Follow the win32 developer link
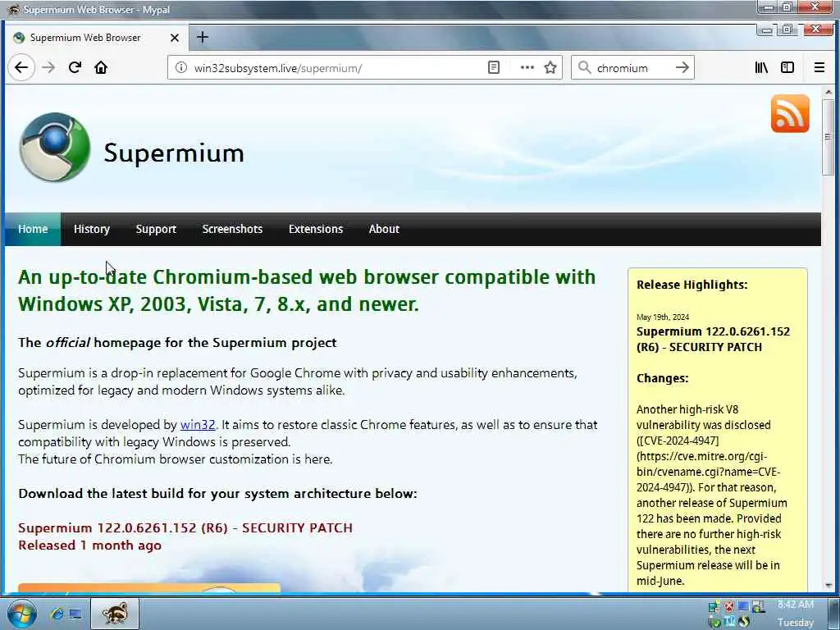Viewport: 840px width, 630px height. click(198, 425)
